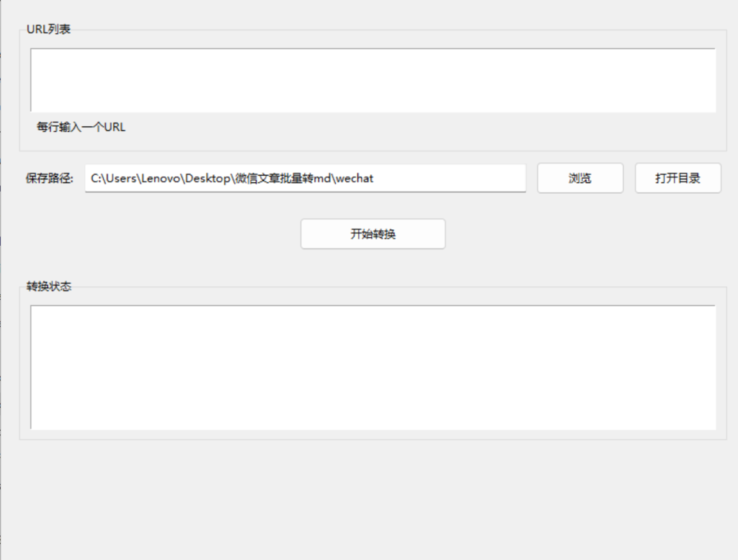Screen dimensions: 738x560
Task: Click the 转换状态 group title
Action: coord(49,286)
